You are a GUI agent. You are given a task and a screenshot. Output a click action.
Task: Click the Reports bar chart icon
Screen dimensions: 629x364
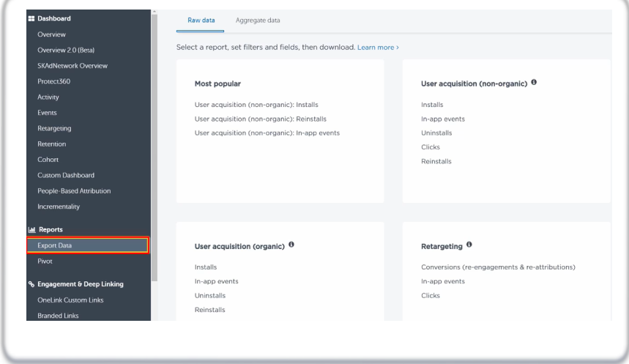(31, 229)
